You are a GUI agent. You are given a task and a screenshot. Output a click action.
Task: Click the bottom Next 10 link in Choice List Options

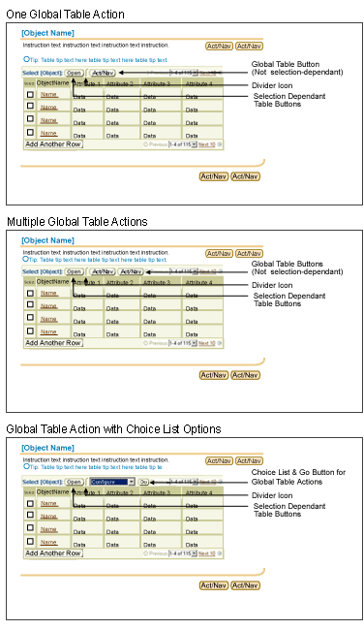coord(206,553)
